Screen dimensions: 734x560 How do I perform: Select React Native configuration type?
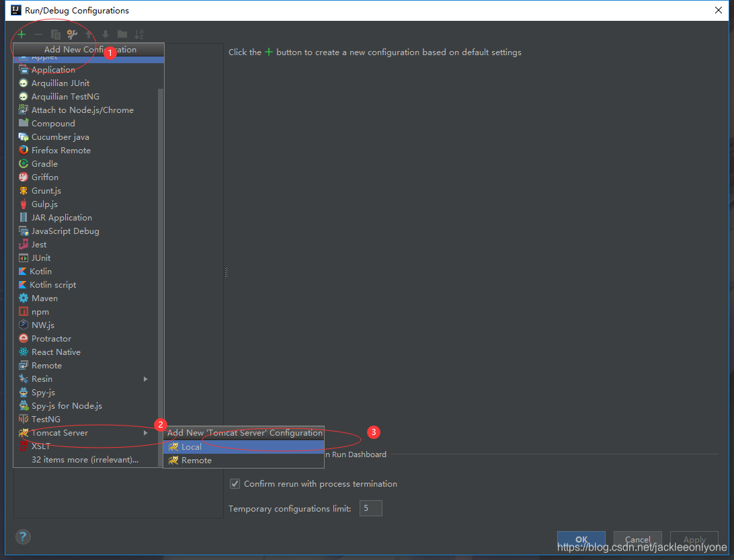[86, 352]
